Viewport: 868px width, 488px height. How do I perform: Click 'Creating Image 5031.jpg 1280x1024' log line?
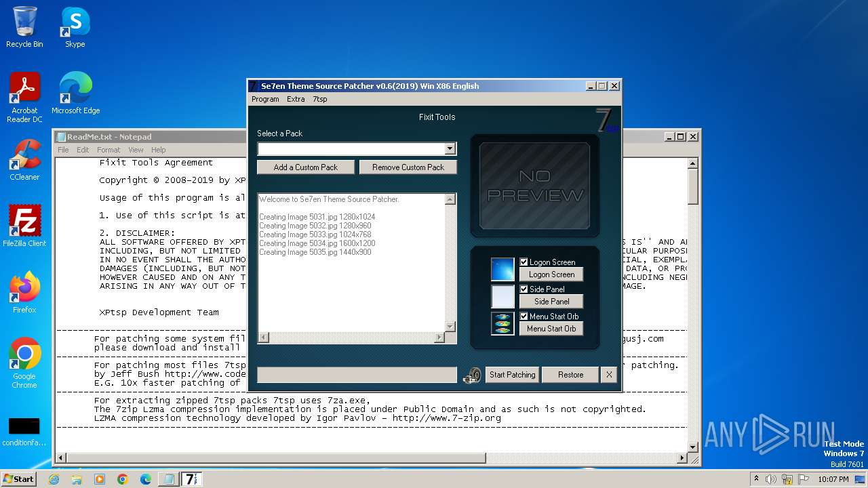pyautogui.click(x=317, y=217)
